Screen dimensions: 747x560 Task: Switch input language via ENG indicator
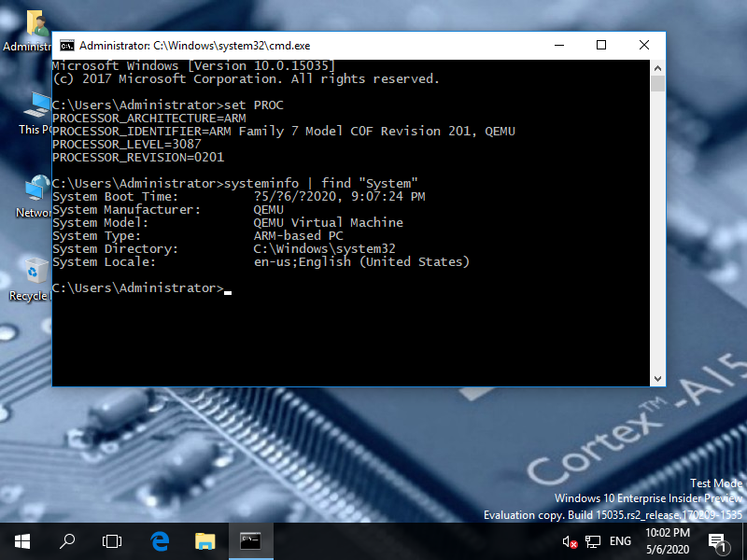pos(620,541)
